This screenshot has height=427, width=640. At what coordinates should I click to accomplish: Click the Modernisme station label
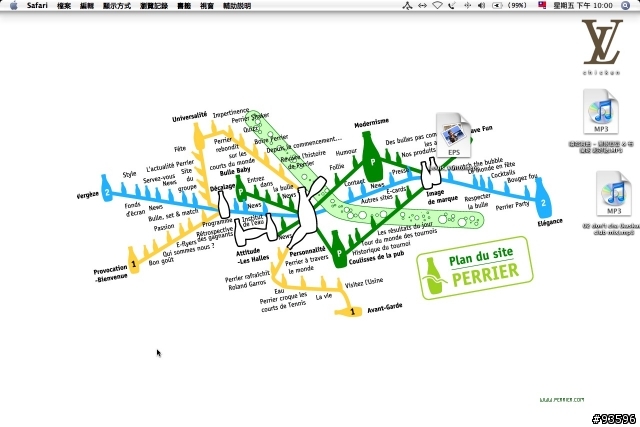(x=371, y=123)
